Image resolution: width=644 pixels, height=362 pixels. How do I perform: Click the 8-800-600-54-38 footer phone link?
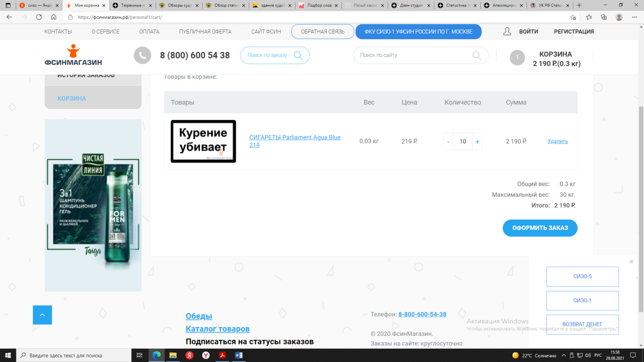(x=422, y=314)
